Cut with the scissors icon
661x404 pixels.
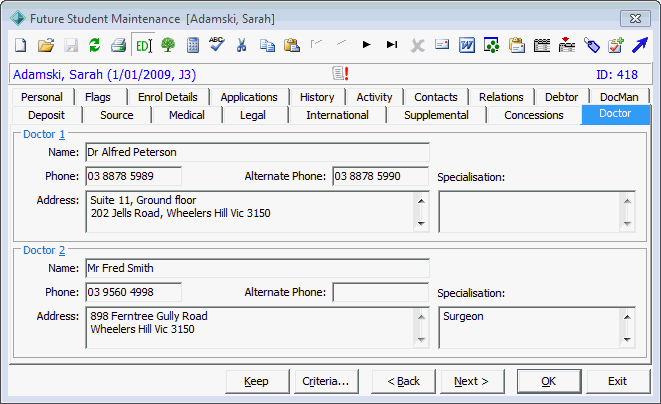pyautogui.click(x=241, y=45)
